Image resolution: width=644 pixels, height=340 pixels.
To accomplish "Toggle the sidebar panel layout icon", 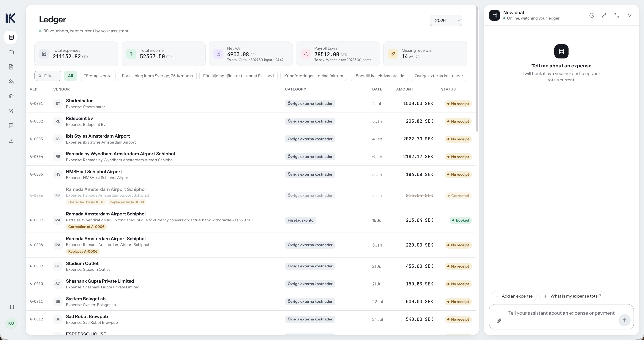I will point(11,307).
